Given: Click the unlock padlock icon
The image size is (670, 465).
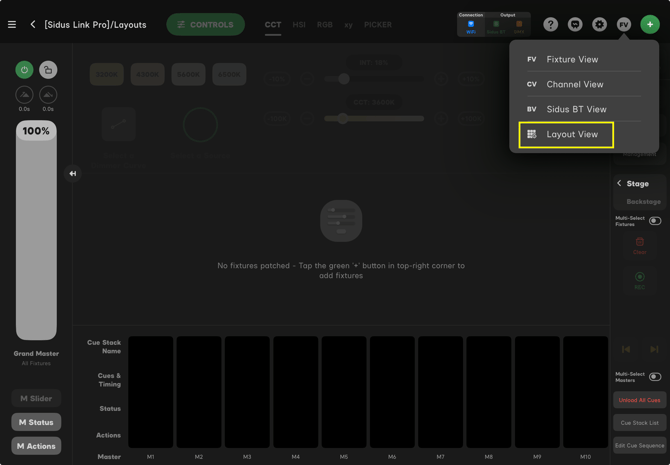Looking at the screenshot, I should [48, 70].
